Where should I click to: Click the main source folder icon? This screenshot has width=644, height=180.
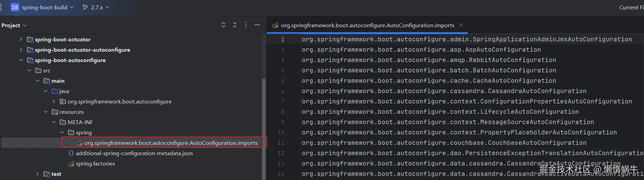[x=47, y=81]
